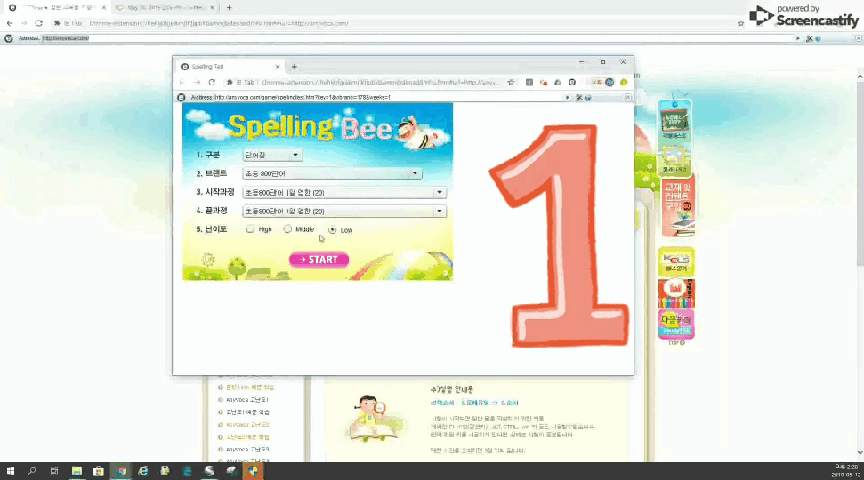Screen dimensions: 864x480
Task: Click the red-orange extension icon in popup toolbar
Action: click(543, 82)
